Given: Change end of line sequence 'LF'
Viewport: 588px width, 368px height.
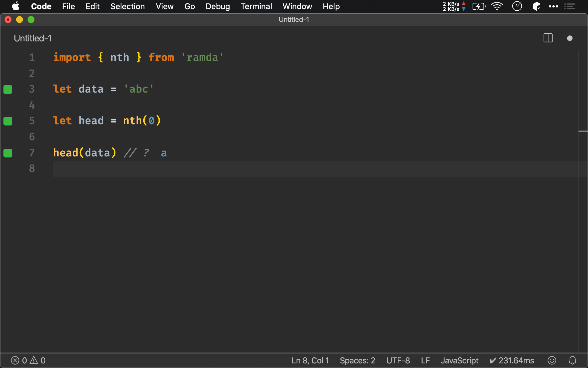Looking at the screenshot, I should (x=425, y=361).
